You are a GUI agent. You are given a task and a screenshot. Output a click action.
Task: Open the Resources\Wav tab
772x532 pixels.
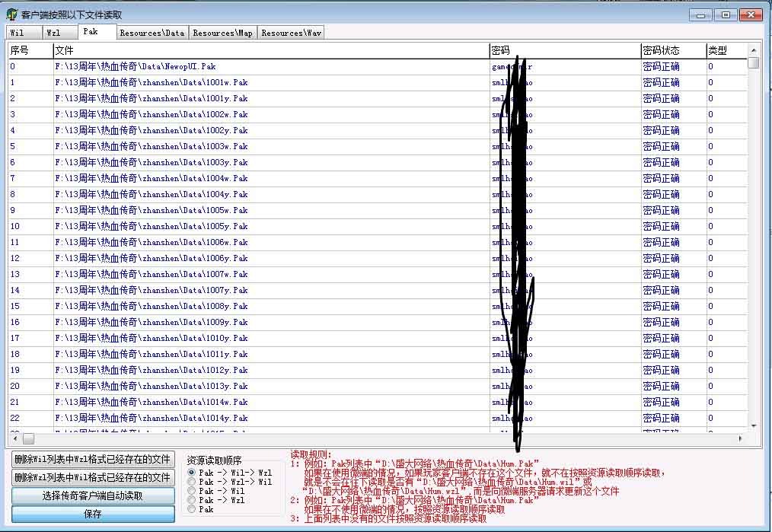[291, 33]
